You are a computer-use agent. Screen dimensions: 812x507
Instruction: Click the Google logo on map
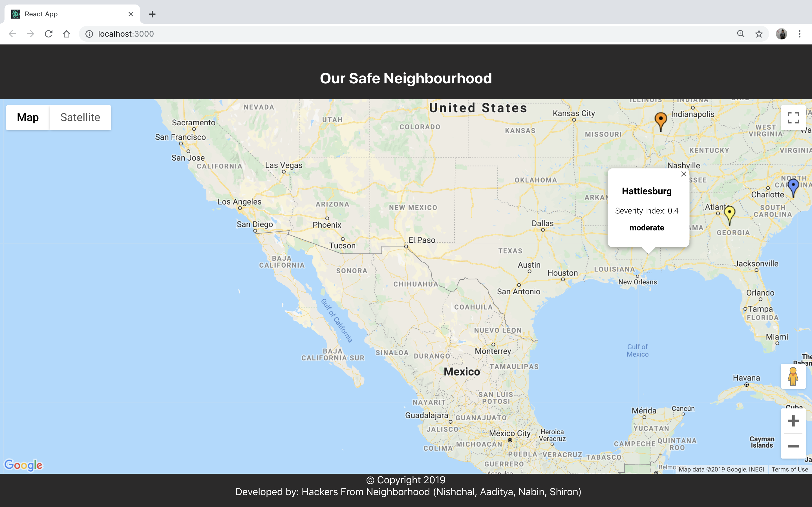click(23, 465)
